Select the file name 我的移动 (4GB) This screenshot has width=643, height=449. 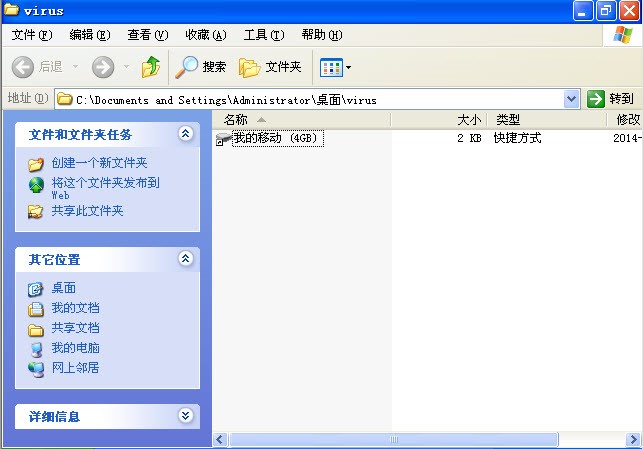click(x=278, y=138)
